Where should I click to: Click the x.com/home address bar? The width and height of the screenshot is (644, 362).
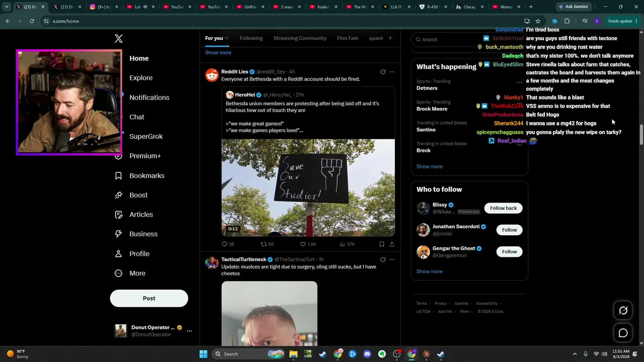[282, 21]
